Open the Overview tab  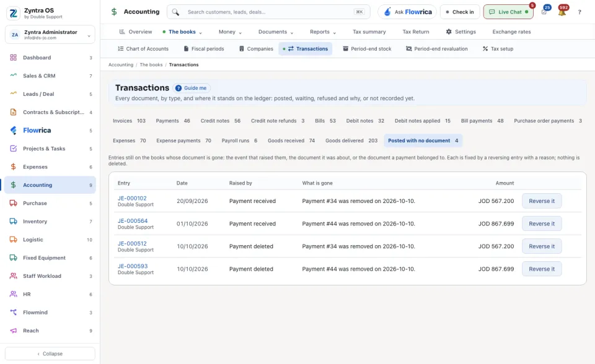tap(136, 32)
